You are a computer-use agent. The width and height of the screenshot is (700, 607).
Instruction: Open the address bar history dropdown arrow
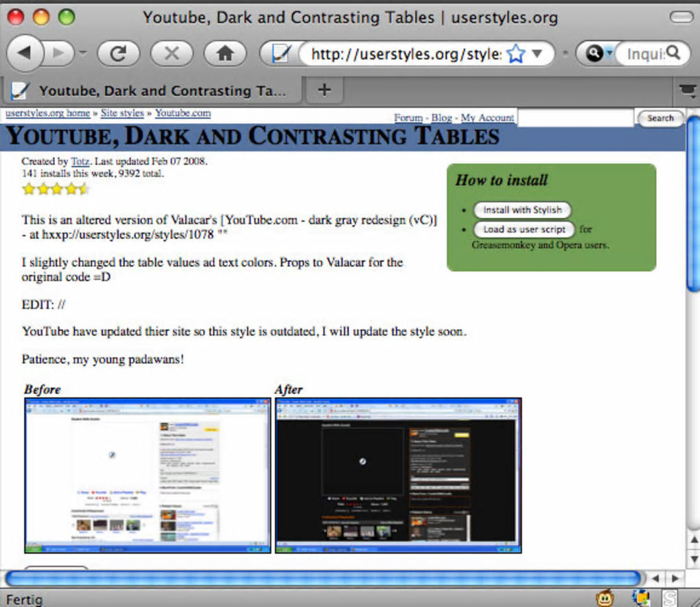pyautogui.click(x=537, y=54)
